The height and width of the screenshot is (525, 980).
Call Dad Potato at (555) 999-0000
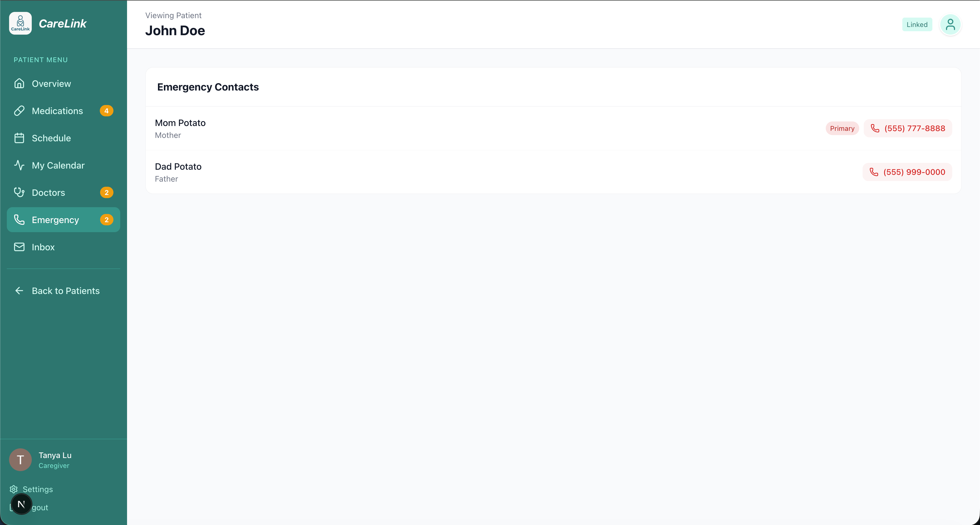coord(907,172)
